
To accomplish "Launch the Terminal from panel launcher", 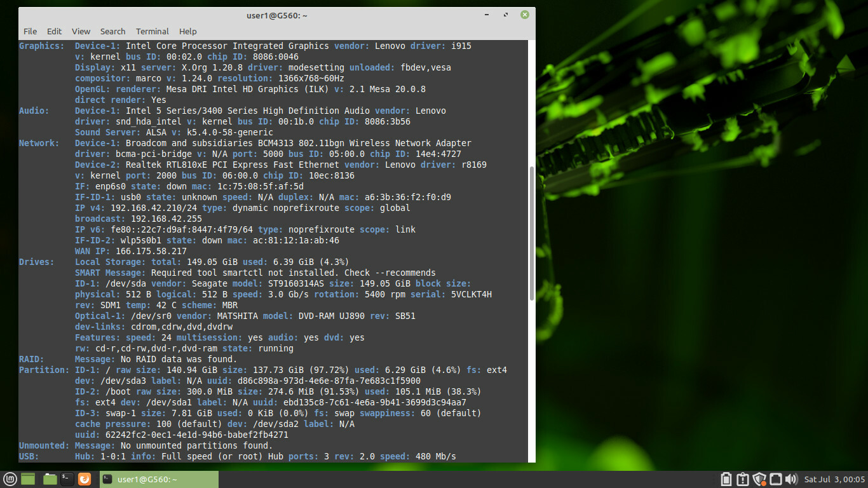I will pyautogui.click(x=67, y=479).
